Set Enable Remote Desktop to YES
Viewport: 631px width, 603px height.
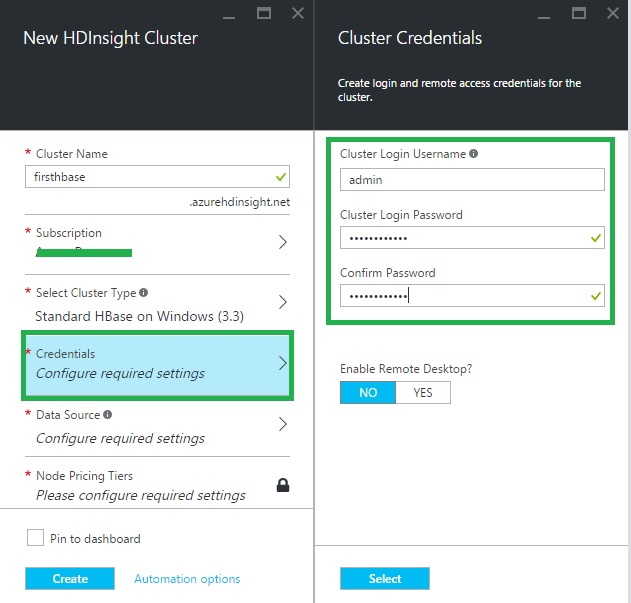click(423, 393)
